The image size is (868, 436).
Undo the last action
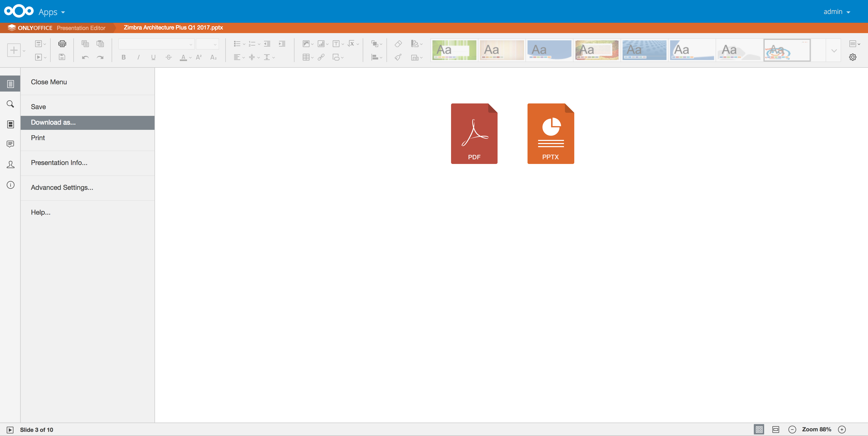pyautogui.click(x=85, y=57)
